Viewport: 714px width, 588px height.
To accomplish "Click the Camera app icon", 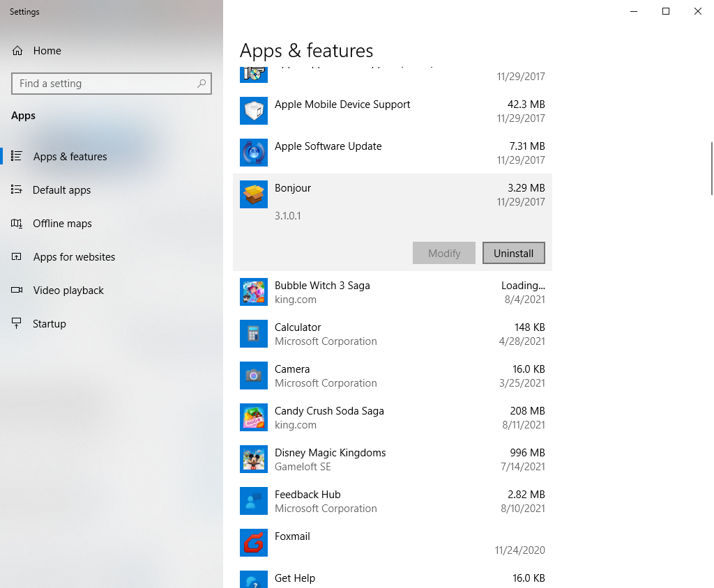I will pos(254,376).
